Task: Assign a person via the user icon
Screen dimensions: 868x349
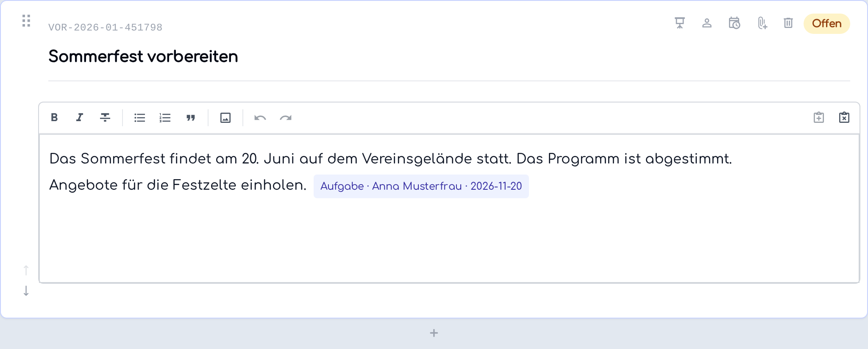Action: 707,23
